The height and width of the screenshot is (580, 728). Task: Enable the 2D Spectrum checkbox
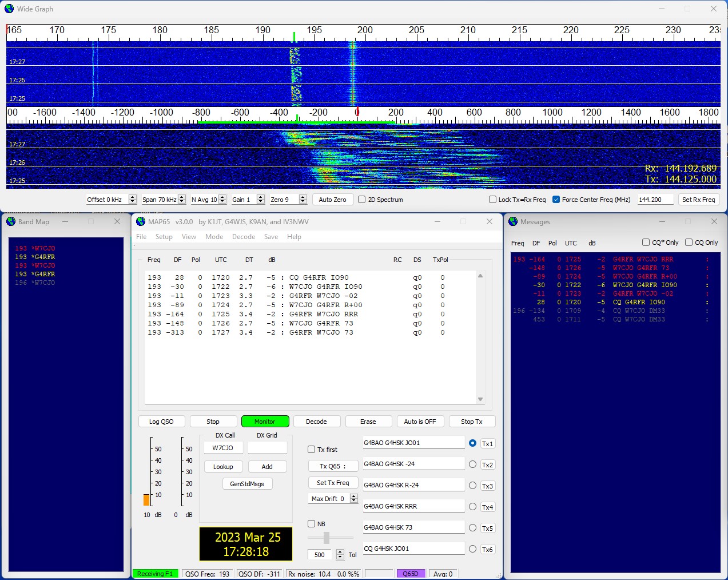pos(362,200)
